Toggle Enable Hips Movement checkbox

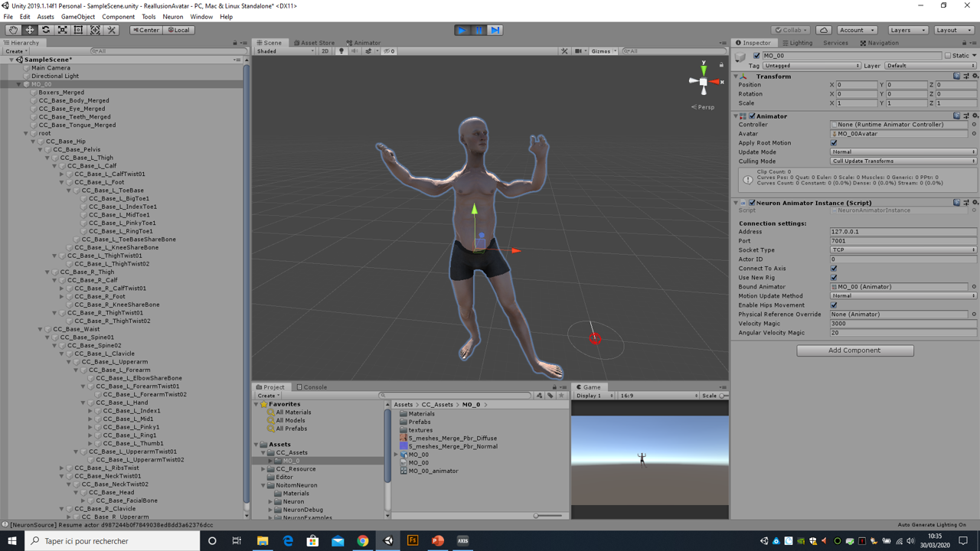click(834, 305)
